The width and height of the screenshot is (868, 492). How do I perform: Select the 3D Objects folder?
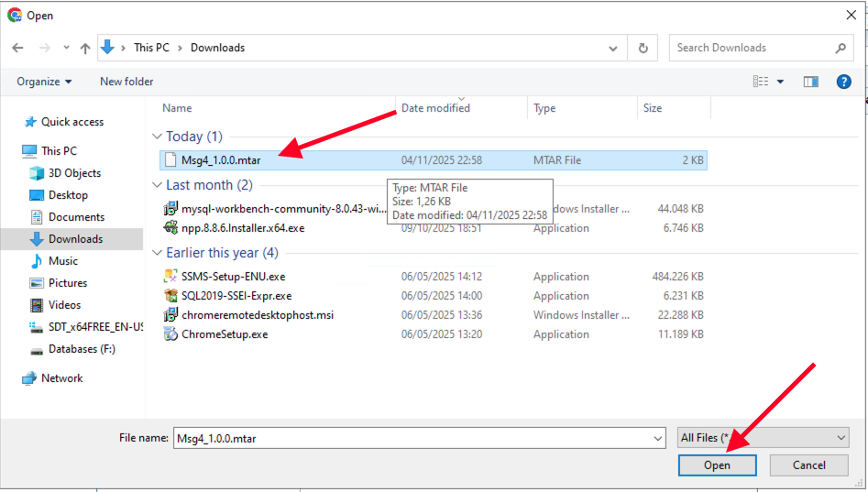(x=74, y=173)
